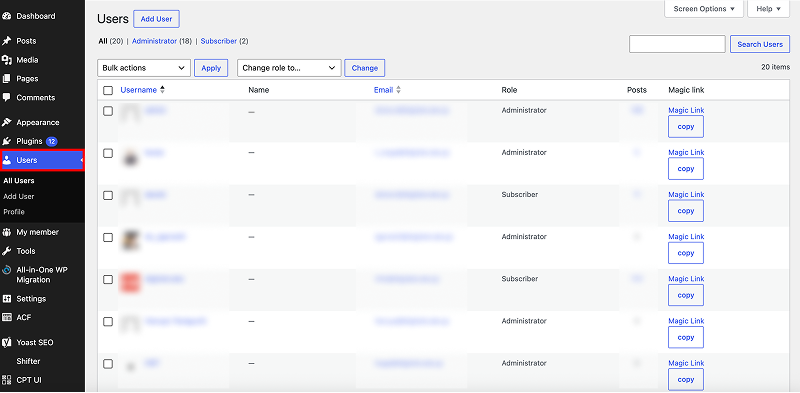This screenshot has height=393, width=800.
Task: Expand the Help panel
Action: click(x=768, y=9)
